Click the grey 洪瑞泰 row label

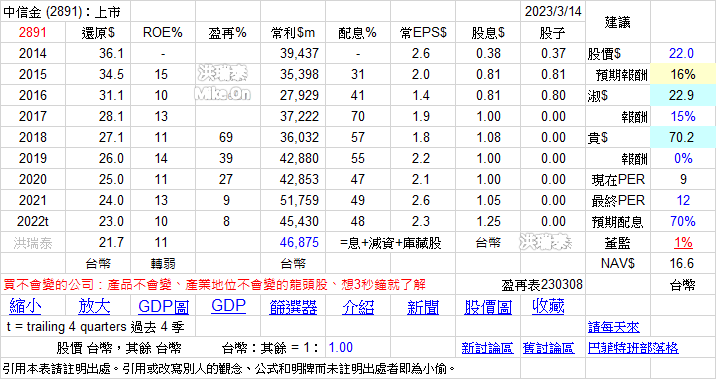[32, 243]
